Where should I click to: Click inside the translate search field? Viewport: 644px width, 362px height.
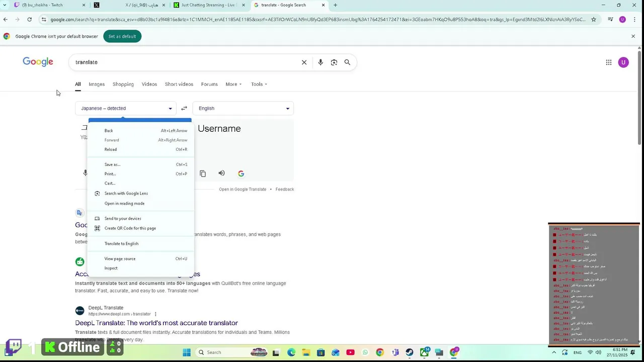pyautogui.click(x=186, y=62)
